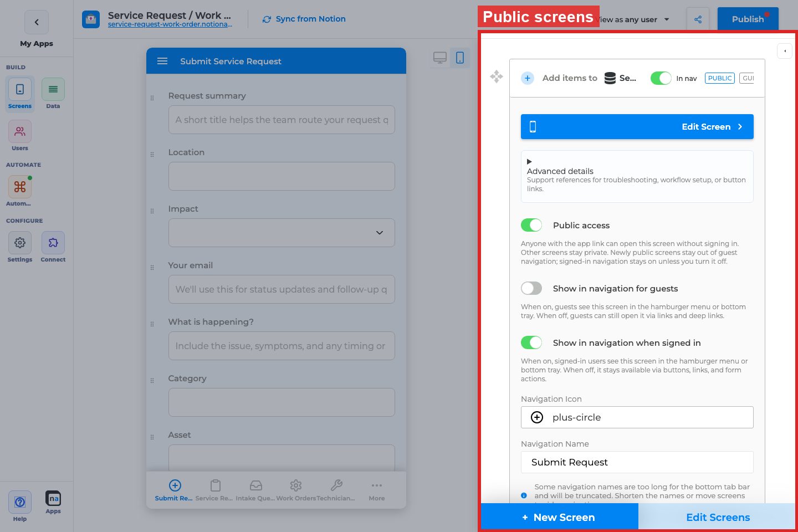Open the More bottom tab
This screenshot has height=532, width=798.
point(377,490)
